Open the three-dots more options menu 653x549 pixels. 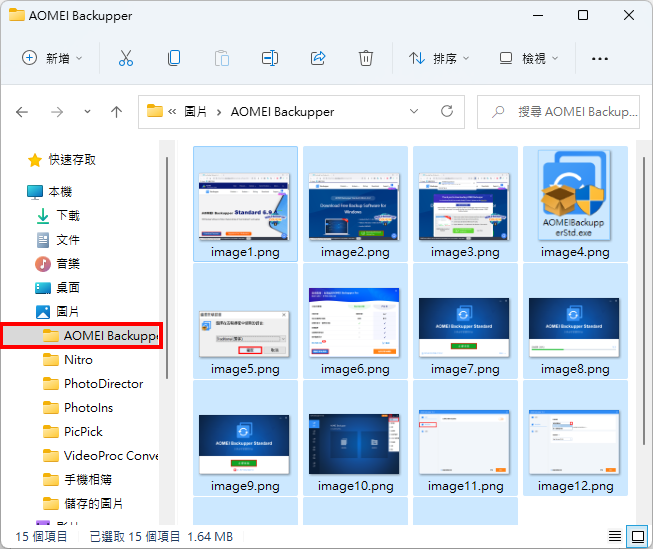click(x=600, y=59)
